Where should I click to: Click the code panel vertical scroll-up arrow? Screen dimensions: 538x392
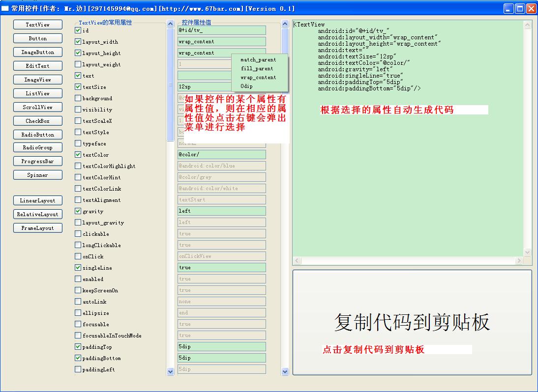click(527, 25)
